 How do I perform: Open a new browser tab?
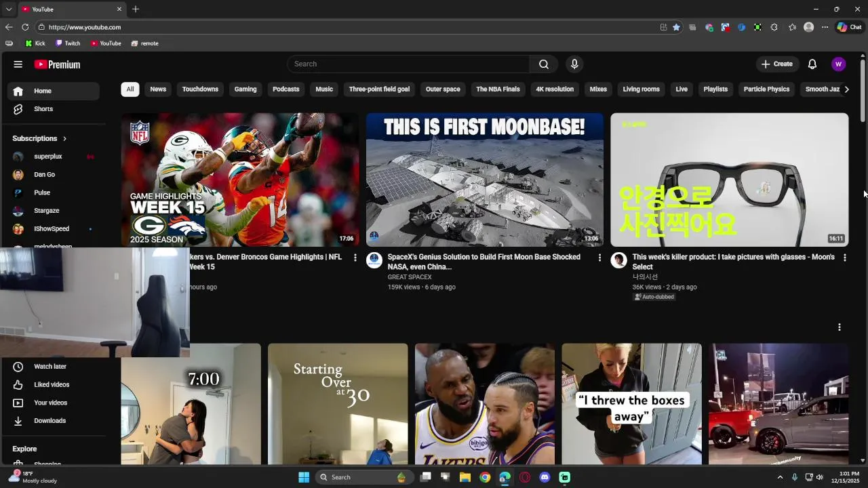(x=136, y=9)
